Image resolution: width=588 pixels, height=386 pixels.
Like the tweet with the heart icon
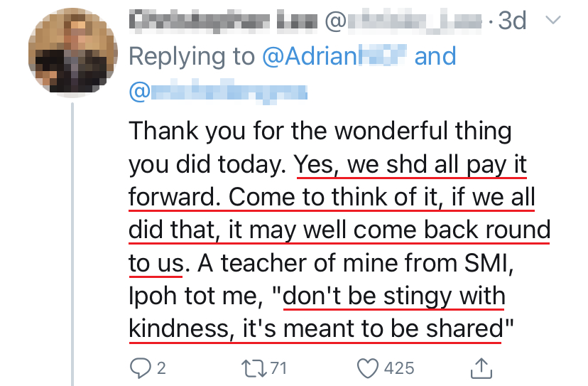(x=369, y=367)
